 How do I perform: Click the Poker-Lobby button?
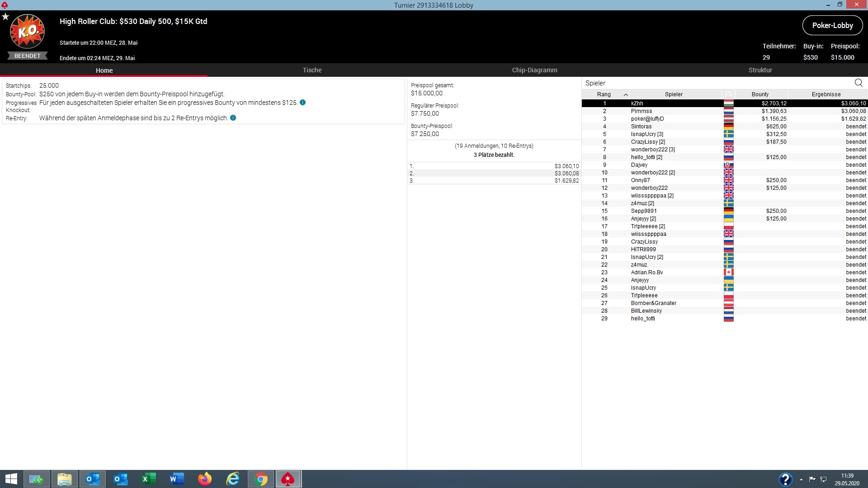[832, 25]
